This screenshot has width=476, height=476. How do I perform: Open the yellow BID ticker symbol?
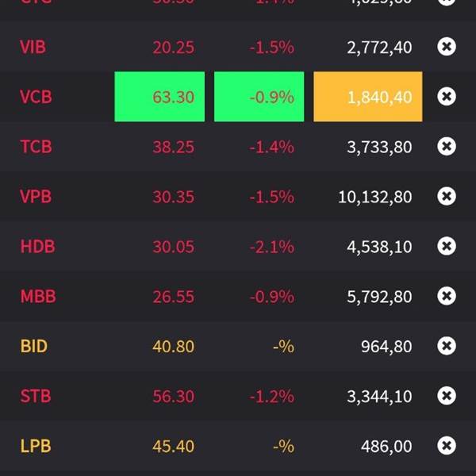tap(33, 346)
